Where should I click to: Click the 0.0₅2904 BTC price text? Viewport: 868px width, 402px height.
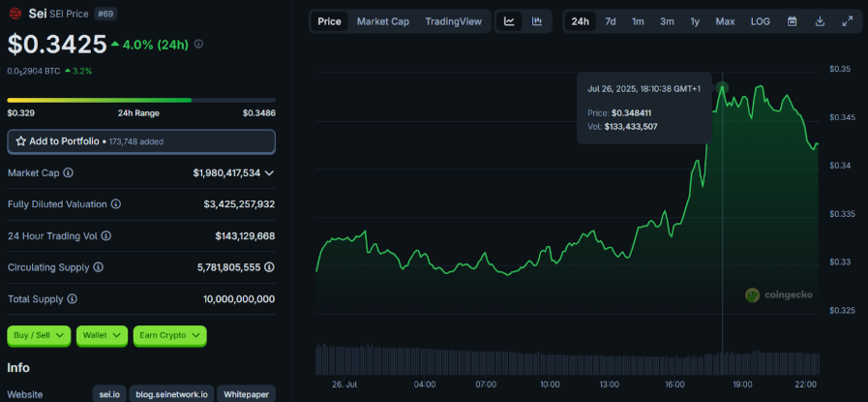coord(34,71)
